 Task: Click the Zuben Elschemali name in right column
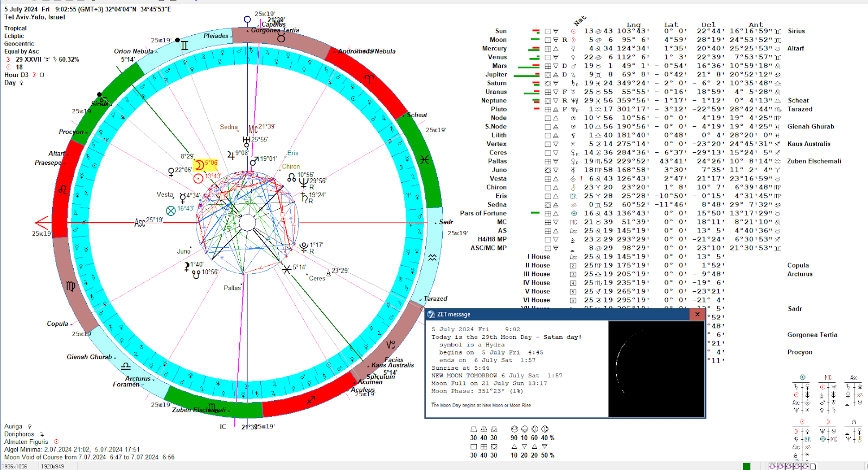tap(814, 161)
